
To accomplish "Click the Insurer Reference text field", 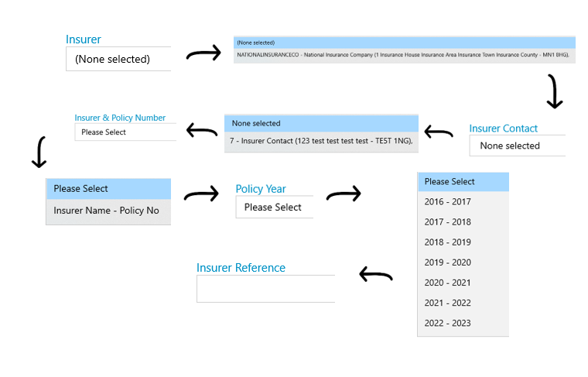I will pos(266,289).
